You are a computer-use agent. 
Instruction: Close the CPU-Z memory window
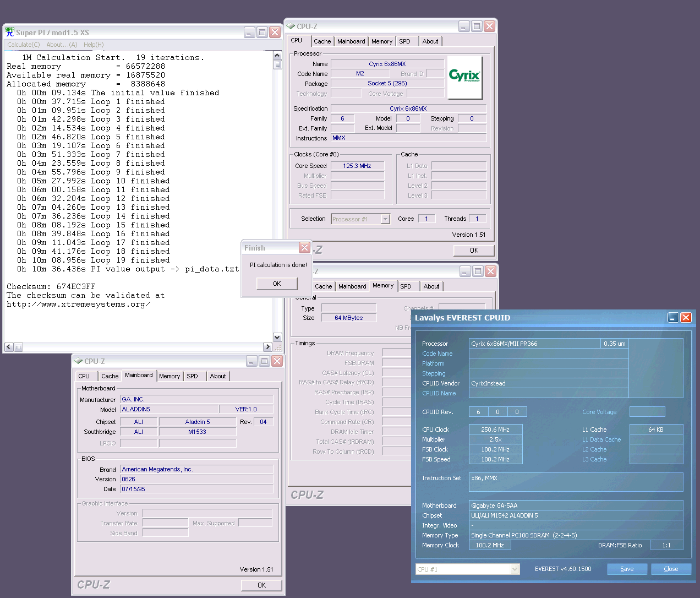491,271
